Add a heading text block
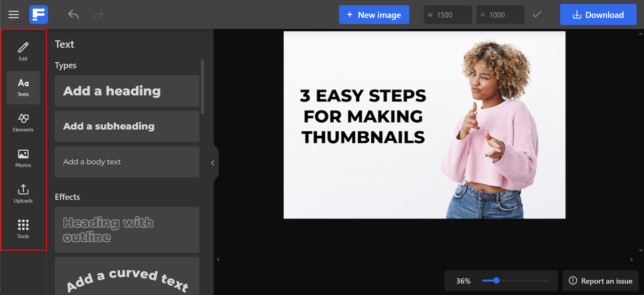The image size is (644, 295). point(127,91)
